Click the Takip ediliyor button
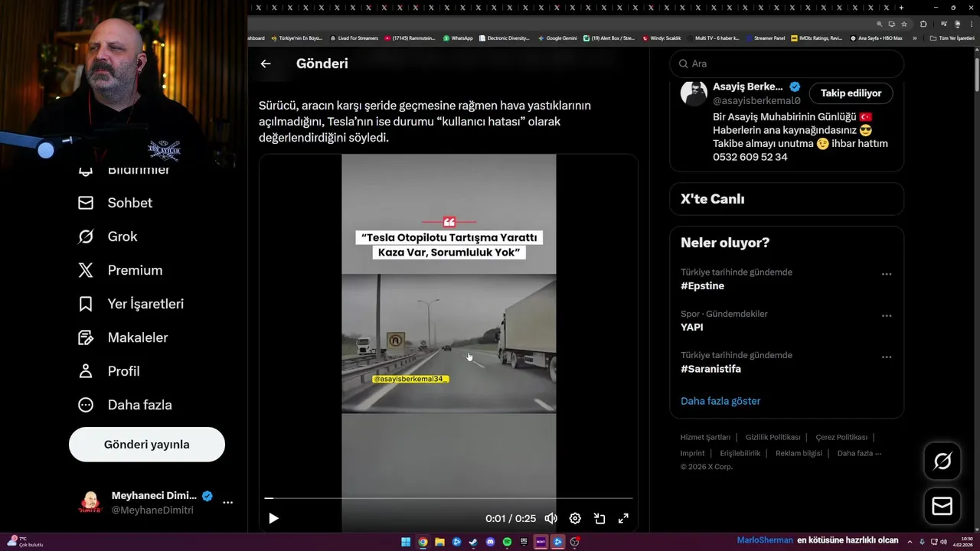The image size is (980, 551). click(x=851, y=93)
